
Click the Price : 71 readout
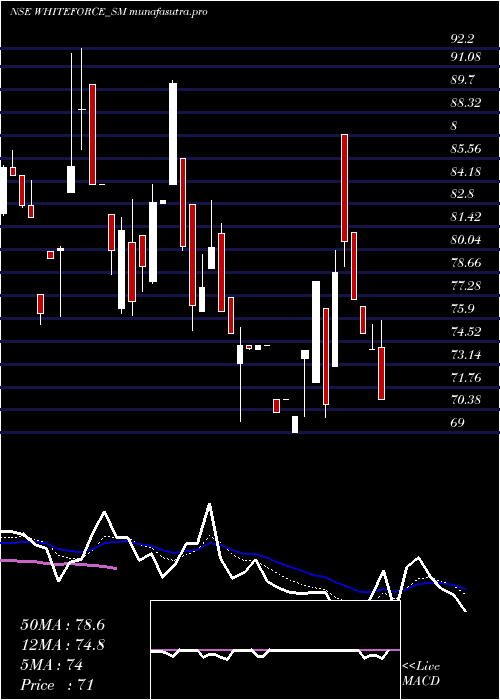coord(57,685)
